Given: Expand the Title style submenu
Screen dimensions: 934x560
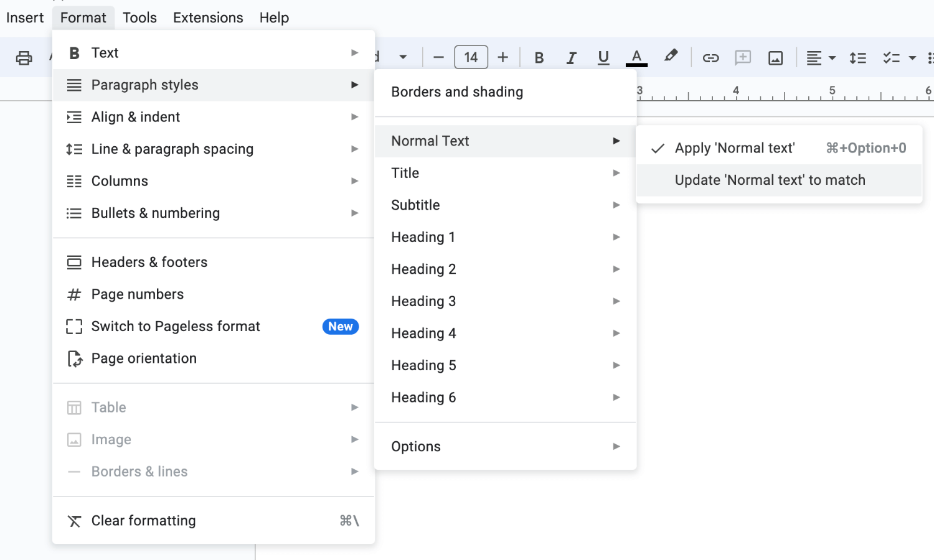Looking at the screenshot, I should pos(506,173).
